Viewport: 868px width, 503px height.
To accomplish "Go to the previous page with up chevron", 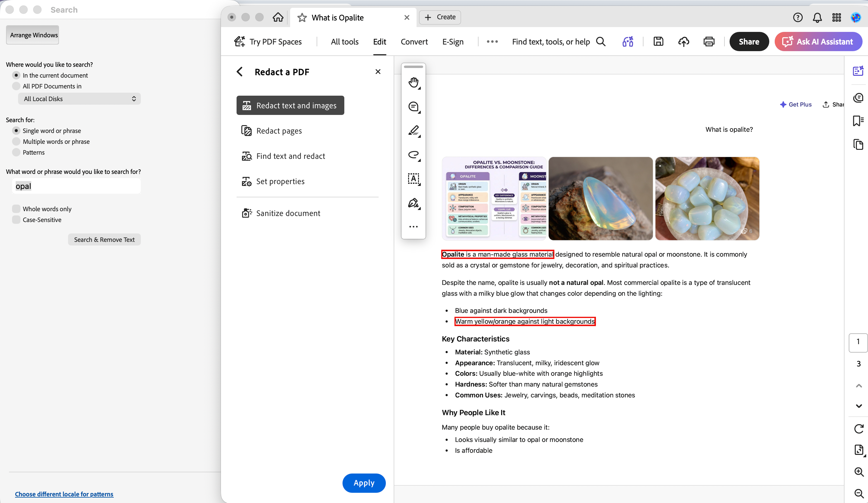I will (858, 386).
